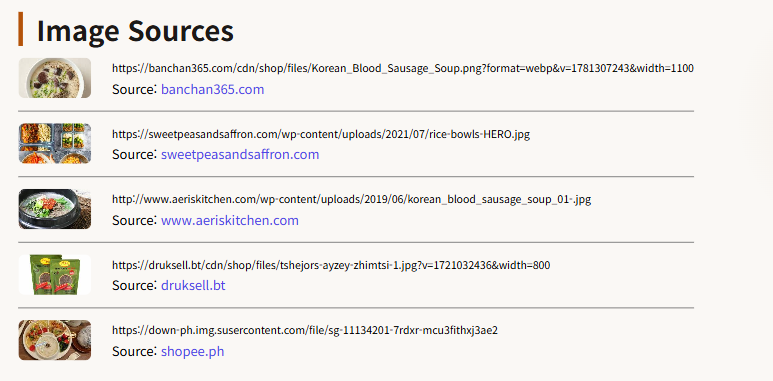Select the black stone pot soup thumbnail
773x381 pixels.
tap(55, 209)
